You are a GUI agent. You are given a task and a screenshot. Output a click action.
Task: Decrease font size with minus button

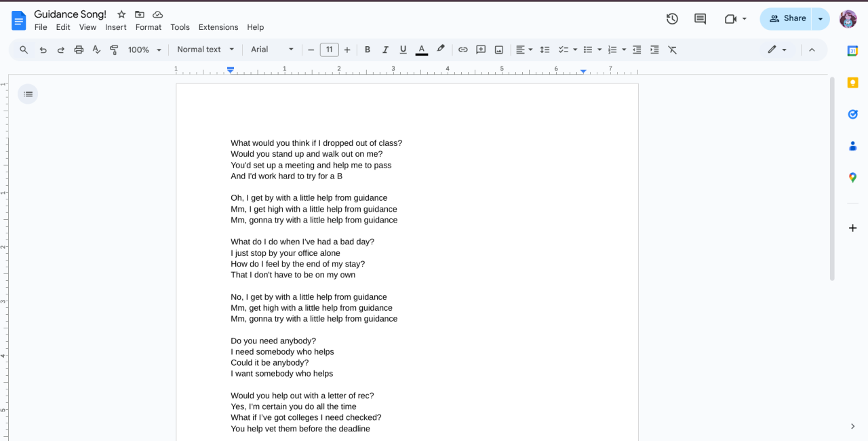(311, 50)
